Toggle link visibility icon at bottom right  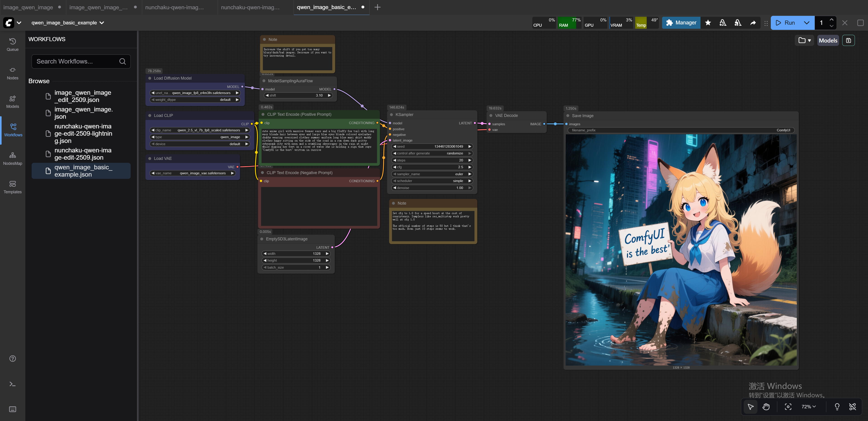point(852,407)
